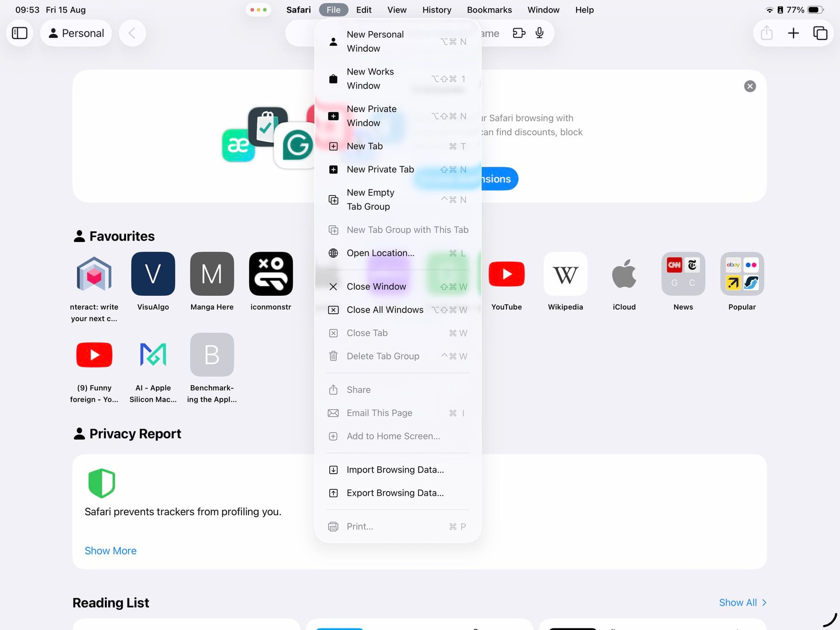Open the Bookmarks menu
This screenshot has height=630, width=840.
point(489,10)
